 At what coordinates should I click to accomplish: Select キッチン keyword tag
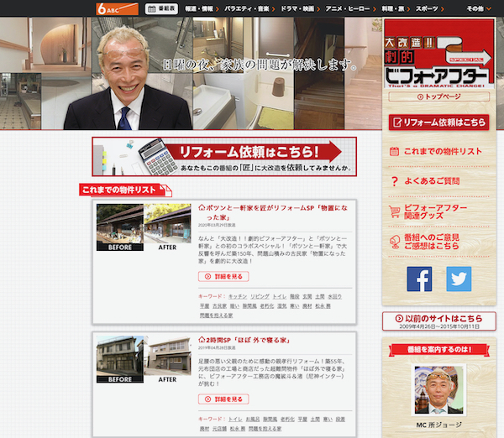pyautogui.click(x=238, y=296)
